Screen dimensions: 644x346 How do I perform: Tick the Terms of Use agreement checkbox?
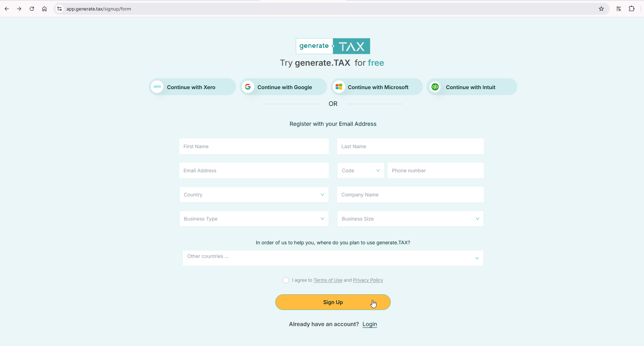coord(286,280)
